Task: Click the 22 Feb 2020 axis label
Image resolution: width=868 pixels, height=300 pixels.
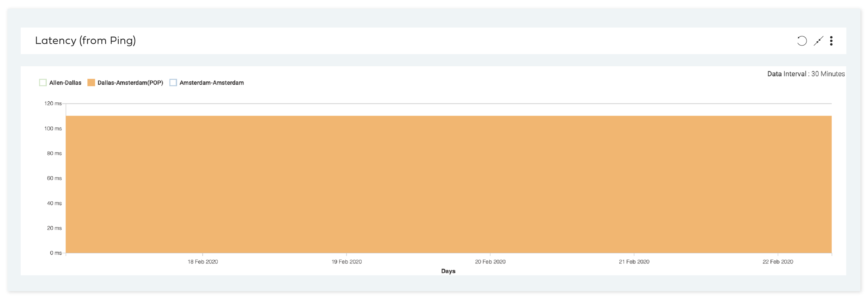Action: [778, 262]
